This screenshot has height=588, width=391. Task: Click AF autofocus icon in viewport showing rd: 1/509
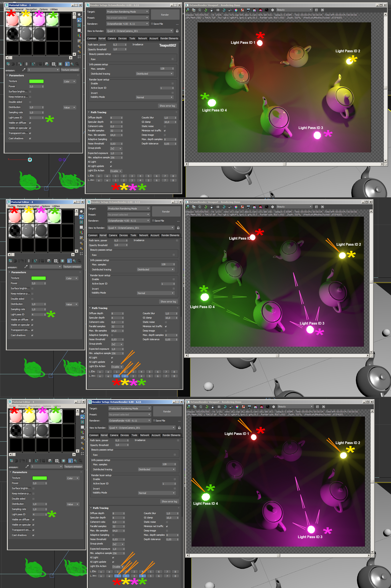pos(230,10)
